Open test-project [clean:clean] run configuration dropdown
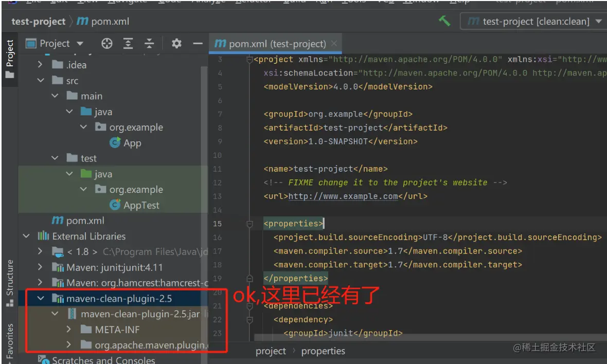The width and height of the screenshot is (607, 364). tap(598, 21)
